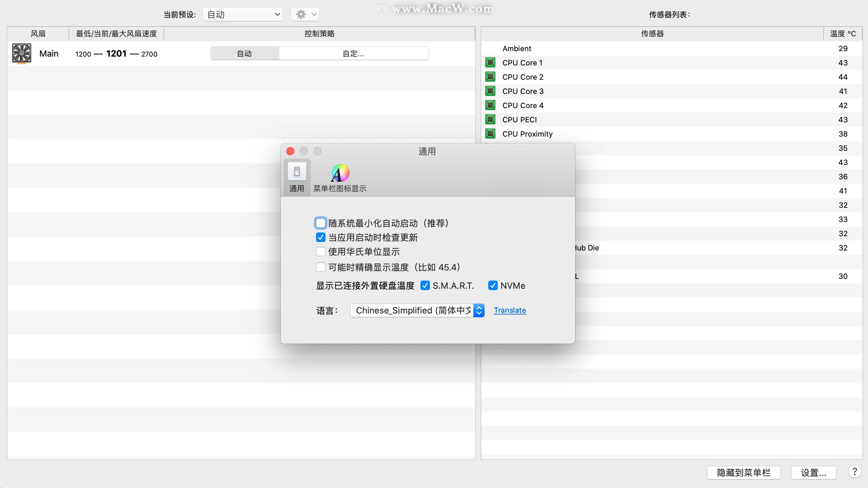Screen dimensions: 868x488
Task: Click the question mark help button
Action: (x=854, y=472)
